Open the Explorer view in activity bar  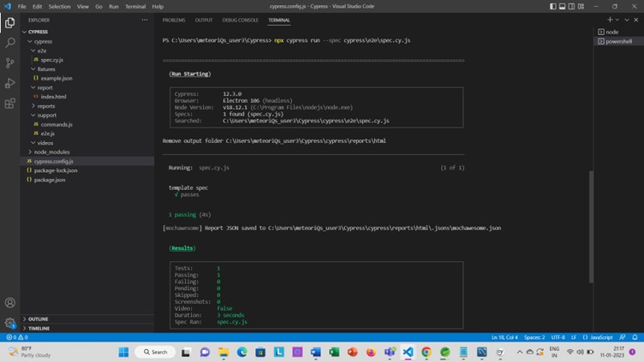10,22
